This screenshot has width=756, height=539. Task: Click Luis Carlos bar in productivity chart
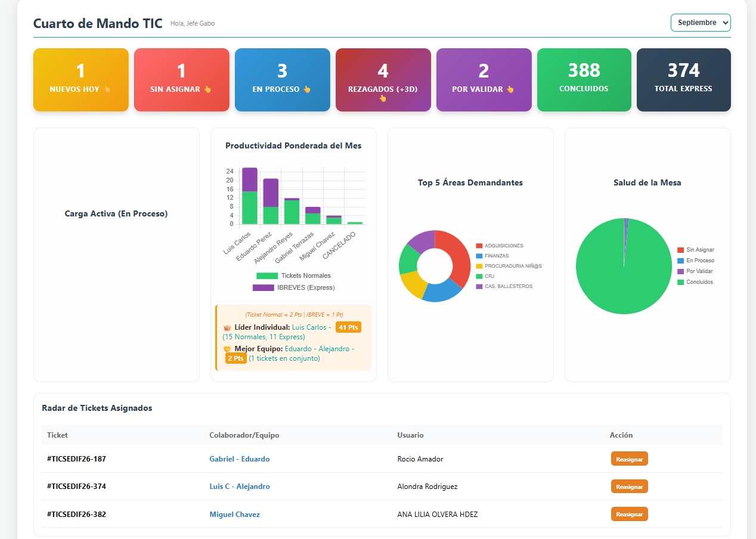click(x=250, y=196)
